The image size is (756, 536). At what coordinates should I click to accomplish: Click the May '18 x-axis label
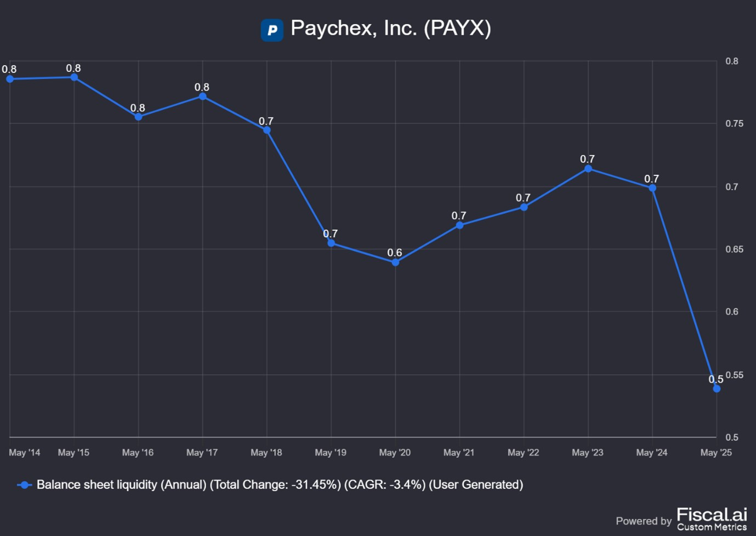[266, 453]
